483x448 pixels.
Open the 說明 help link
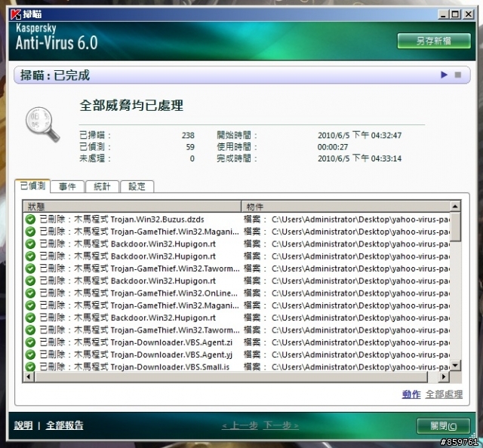23,425
